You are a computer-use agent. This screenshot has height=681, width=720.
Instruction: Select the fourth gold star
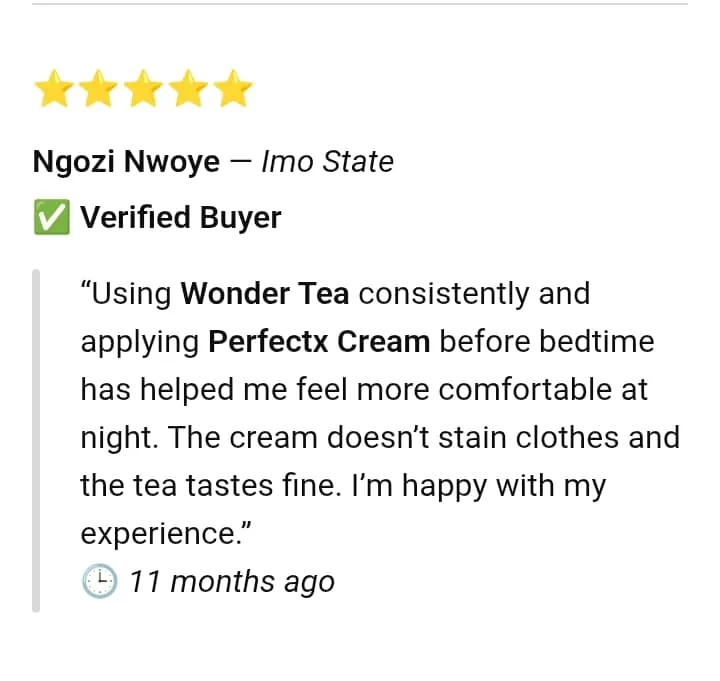coord(189,89)
